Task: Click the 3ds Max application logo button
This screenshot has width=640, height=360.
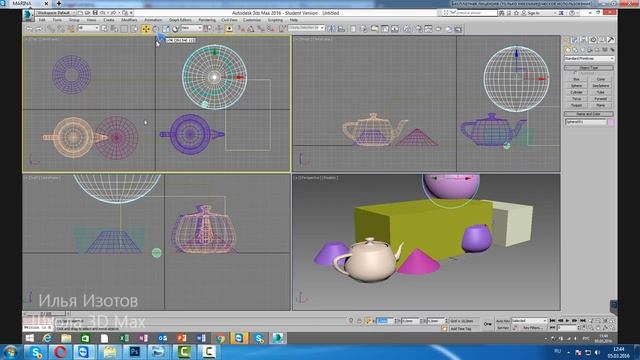Action: (x=28, y=15)
